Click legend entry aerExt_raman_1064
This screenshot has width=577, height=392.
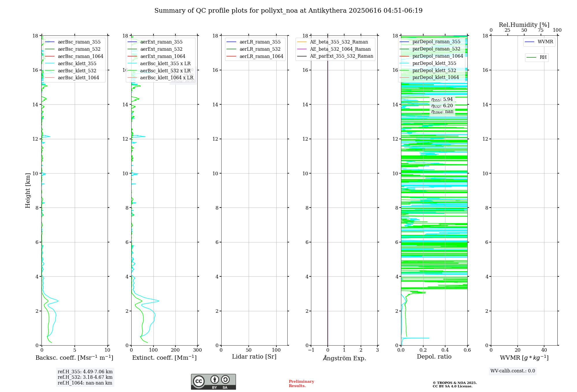[x=156, y=56]
